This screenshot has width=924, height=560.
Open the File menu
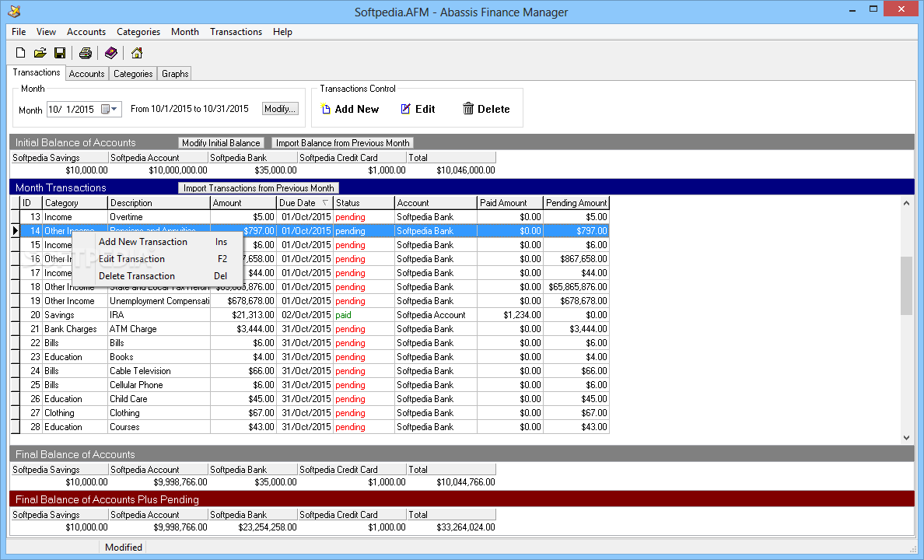[19, 32]
